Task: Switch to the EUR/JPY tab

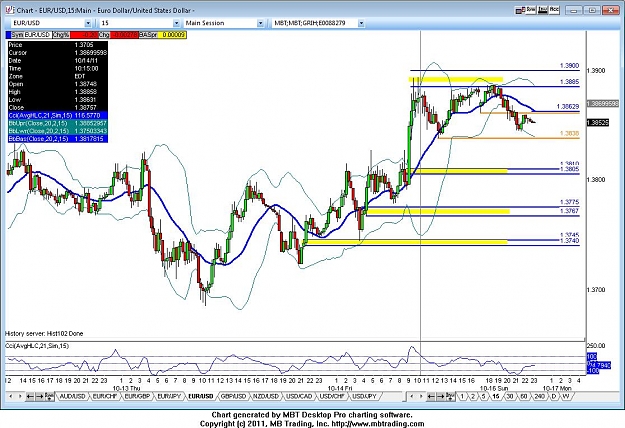Action: (169, 397)
